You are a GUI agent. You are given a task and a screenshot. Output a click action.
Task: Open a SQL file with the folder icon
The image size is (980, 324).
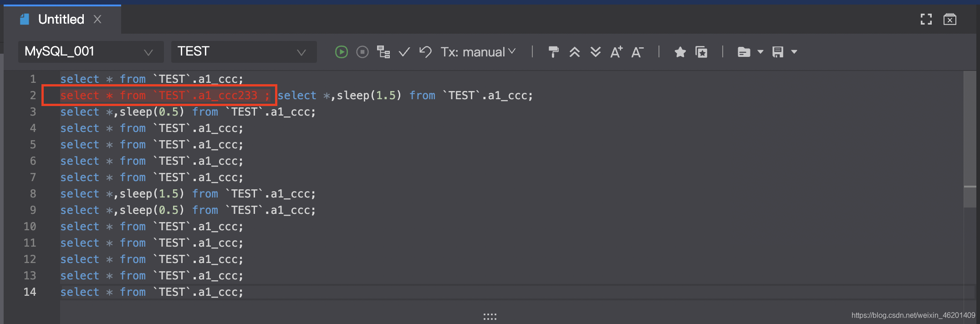744,52
